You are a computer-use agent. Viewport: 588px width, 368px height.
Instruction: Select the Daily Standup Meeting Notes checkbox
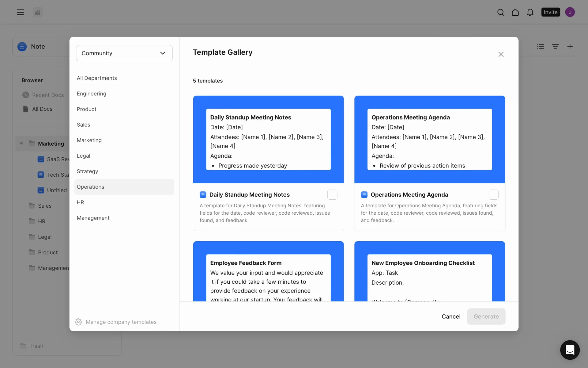[x=332, y=195]
